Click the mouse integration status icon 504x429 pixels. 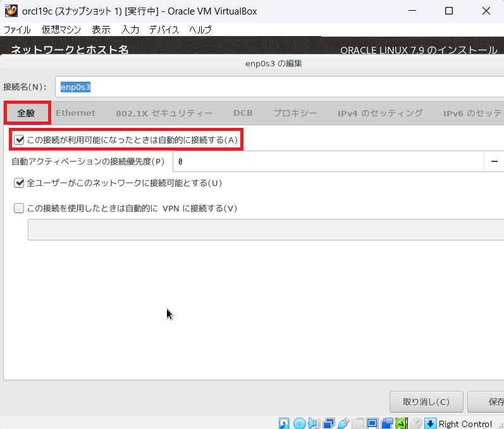tap(415, 423)
